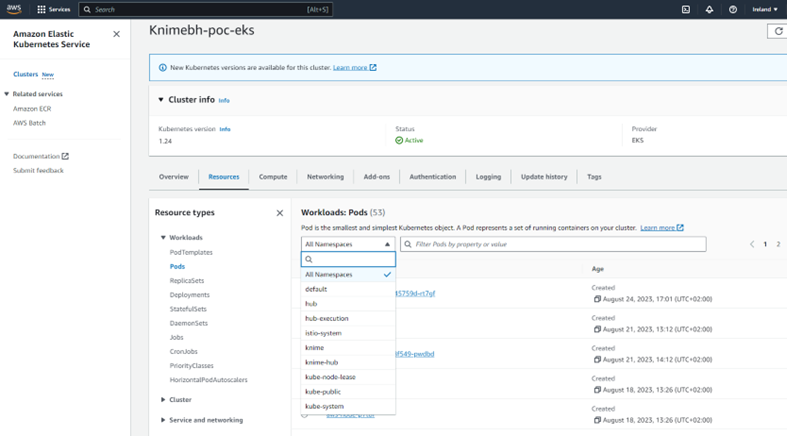This screenshot has width=787, height=436.
Task: Expand the Cluster tree group
Action: (163, 400)
